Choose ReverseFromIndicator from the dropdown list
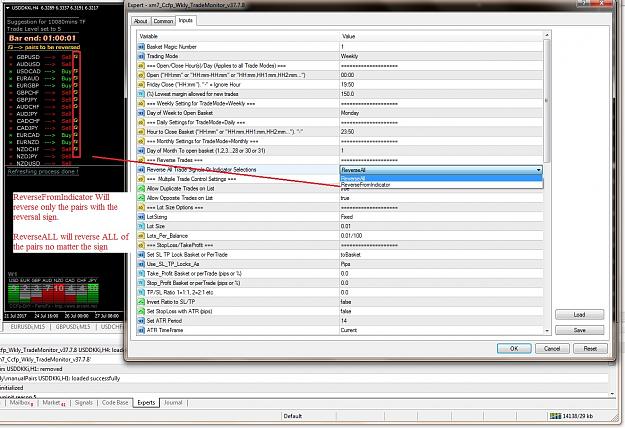This screenshot has width=625, height=429. point(441,185)
